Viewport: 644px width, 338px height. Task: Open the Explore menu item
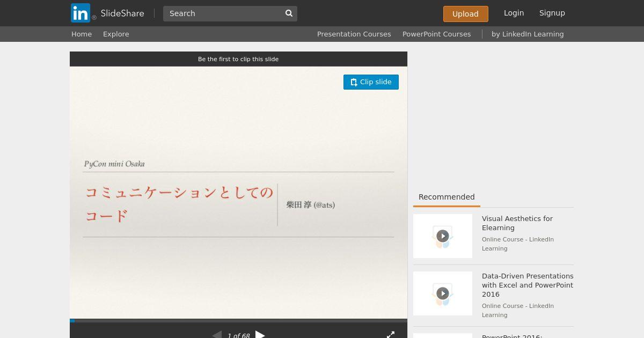click(116, 34)
